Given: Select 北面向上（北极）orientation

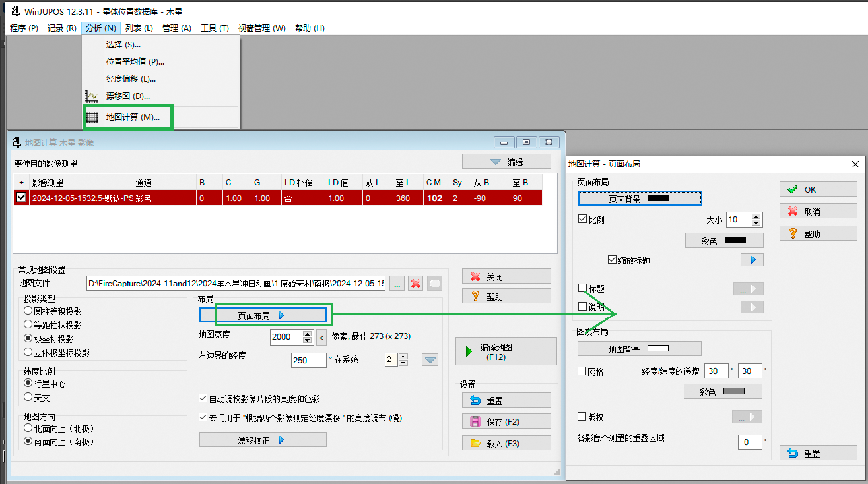Looking at the screenshot, I should [x=28, y=428].
